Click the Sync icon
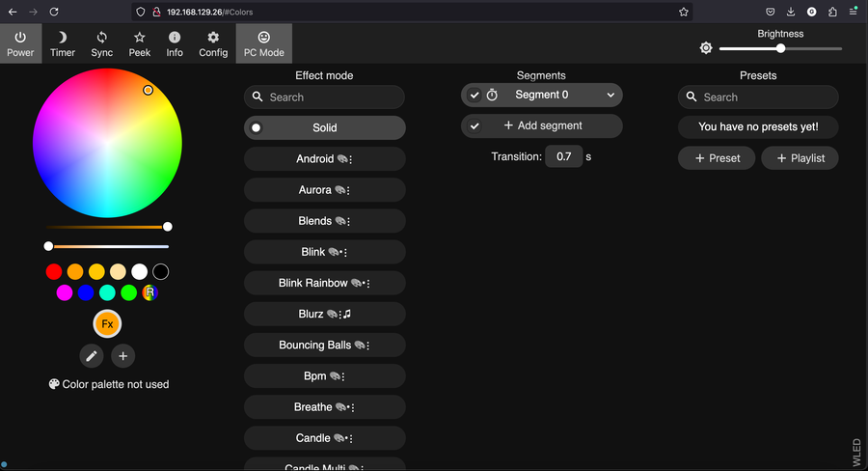868x471 pixels. coord(102,43)
